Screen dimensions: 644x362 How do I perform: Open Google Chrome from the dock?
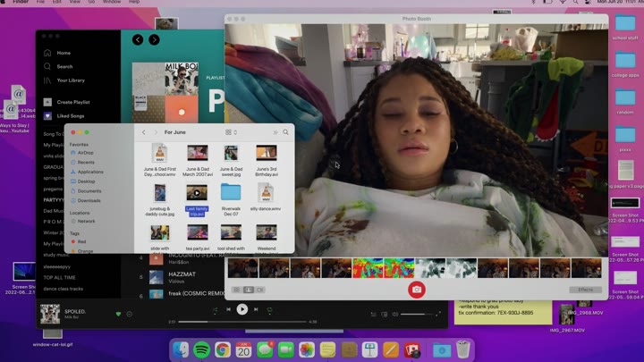pos(223,349)
